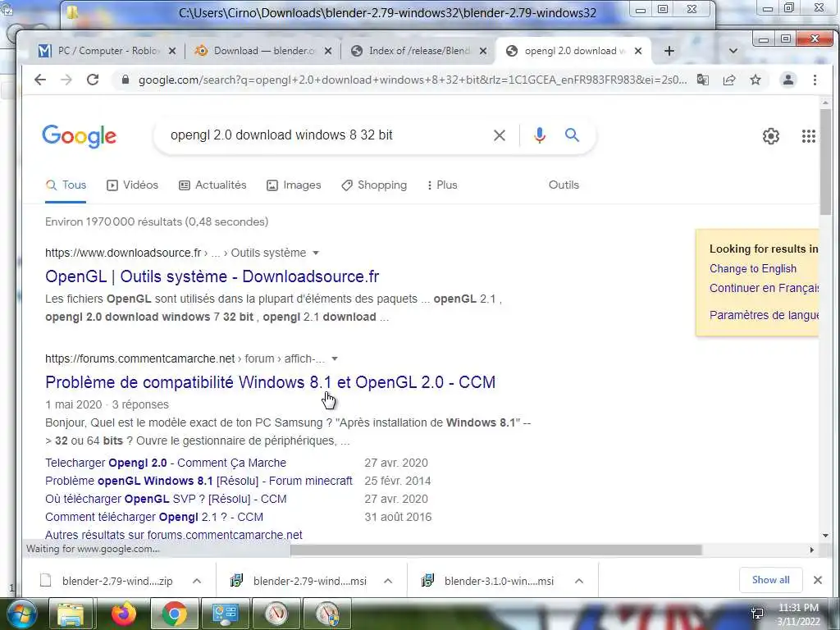Clear the search query with X
Image resolution: width=840 pixels, height=630 pixels.
pyautogui.click(x=500, y=135)
